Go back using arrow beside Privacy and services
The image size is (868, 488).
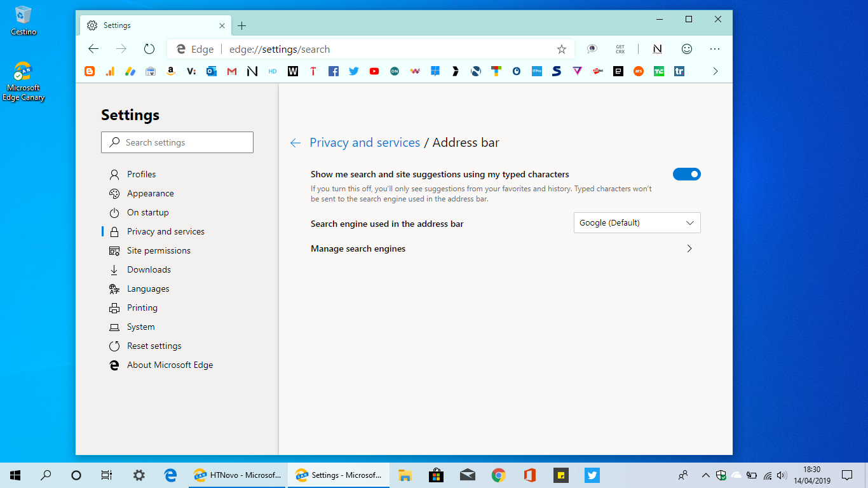click(x=295, y=143)
